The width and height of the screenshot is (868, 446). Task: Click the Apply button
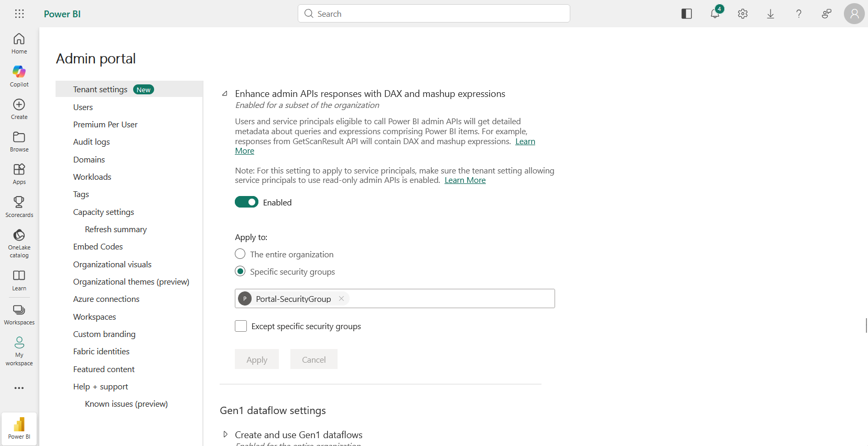[x=257, y=359]
